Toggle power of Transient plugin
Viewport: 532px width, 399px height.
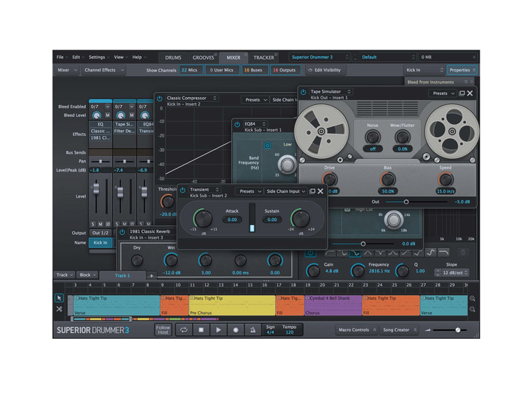click(182, 190)
